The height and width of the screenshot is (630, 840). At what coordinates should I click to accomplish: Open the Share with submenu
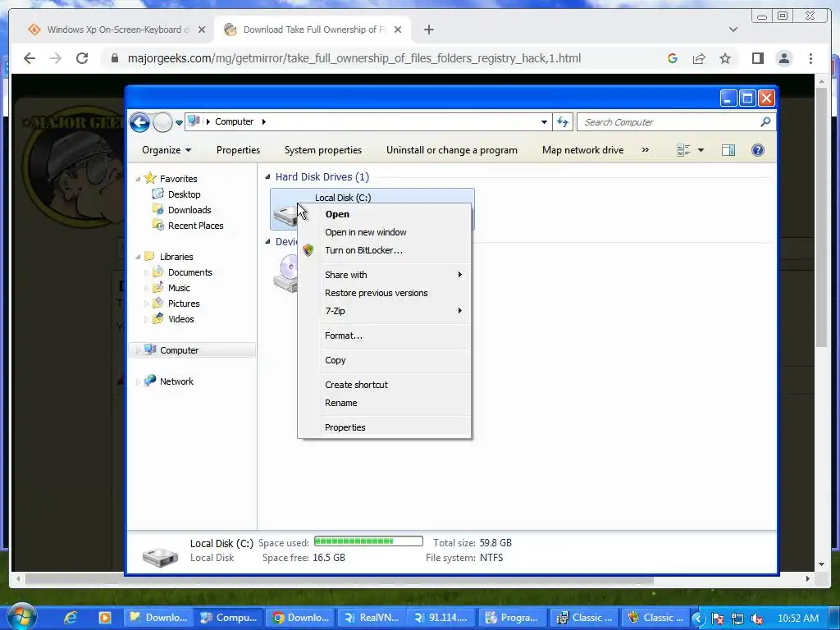[x=385, y=275]
